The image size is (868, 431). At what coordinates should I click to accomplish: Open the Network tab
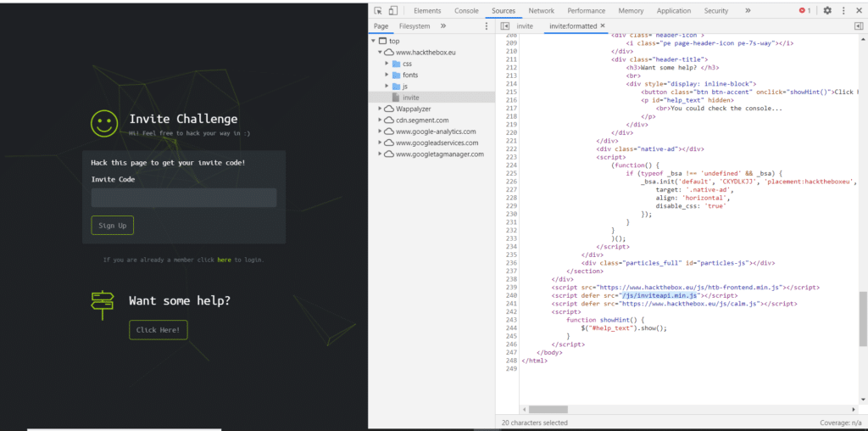coord(542,10)
